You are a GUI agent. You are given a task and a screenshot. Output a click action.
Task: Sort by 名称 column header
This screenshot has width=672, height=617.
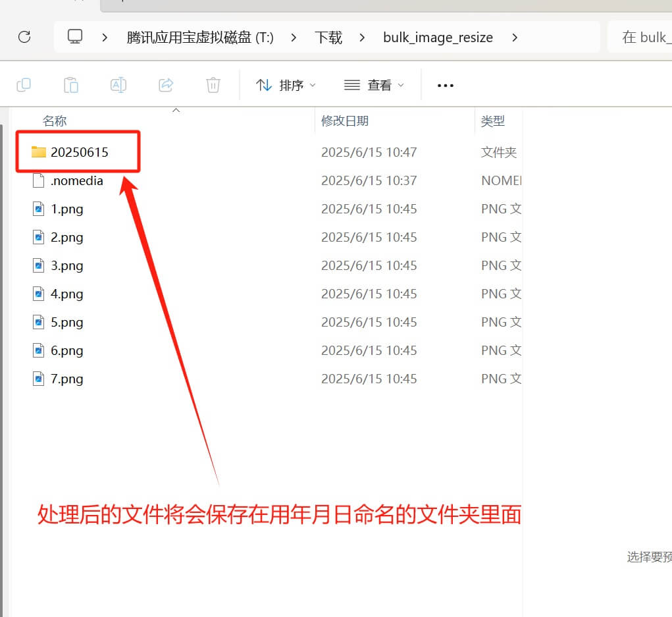pos(55,121)
